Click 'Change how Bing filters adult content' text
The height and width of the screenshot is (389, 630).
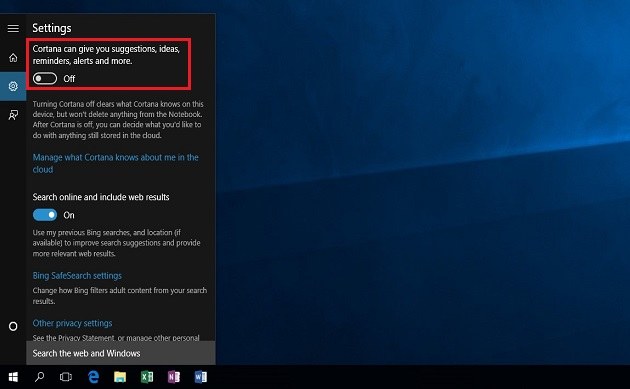[120, 295]
